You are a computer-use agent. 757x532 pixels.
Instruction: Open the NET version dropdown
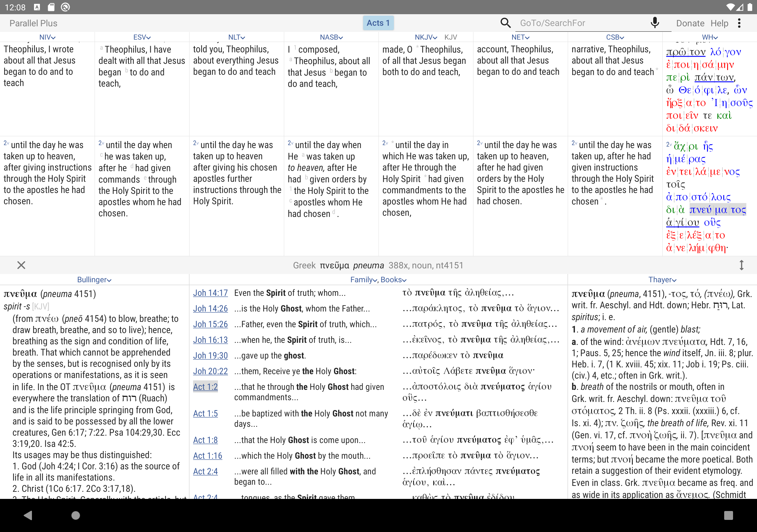[520, 37]
